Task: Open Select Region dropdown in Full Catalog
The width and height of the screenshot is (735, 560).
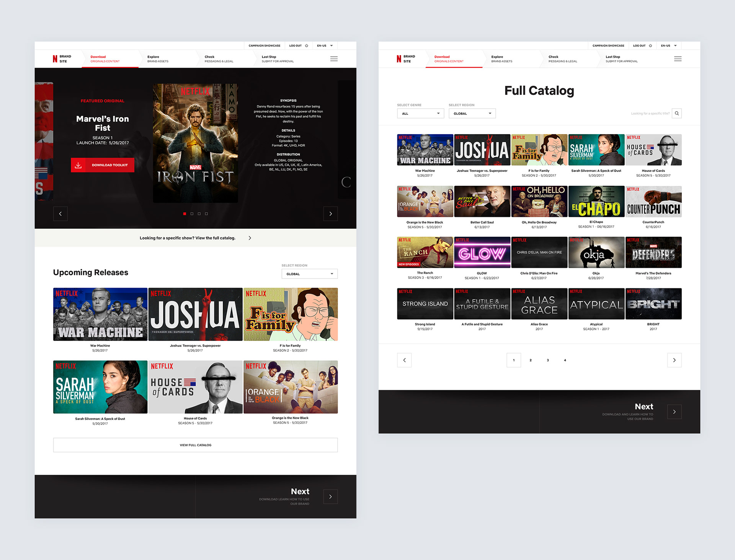Action: coord(472,113)
